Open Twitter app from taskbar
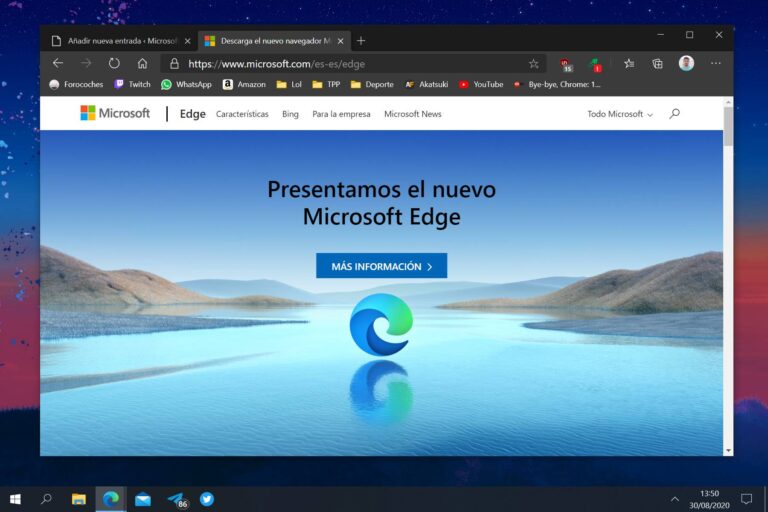768x512 pixels. click(207, 499)
